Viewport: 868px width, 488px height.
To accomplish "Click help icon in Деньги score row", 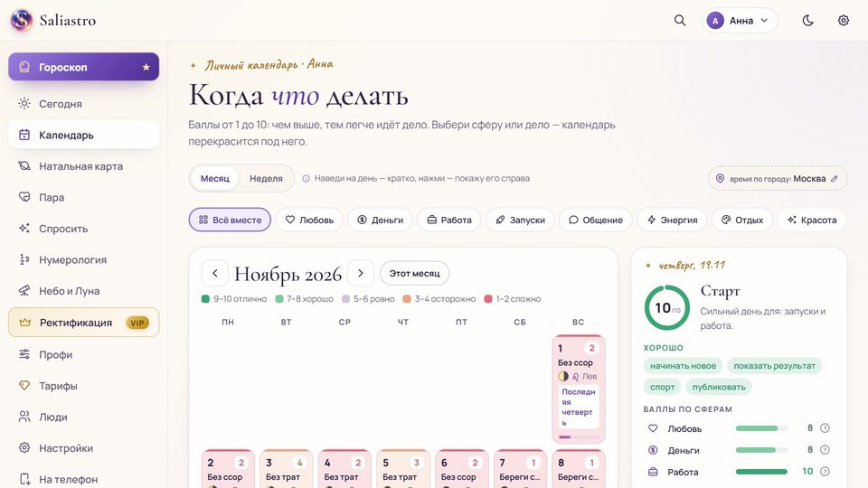I will 825,450.
